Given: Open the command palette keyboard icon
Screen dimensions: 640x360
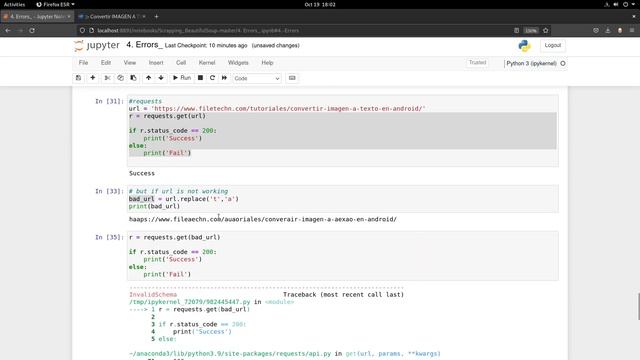Looking at the screenshot, I should coord(292,78).
